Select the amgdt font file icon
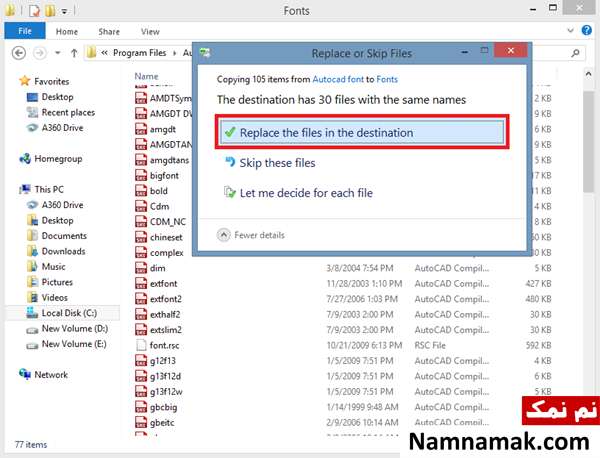The height and width of the screenshot is (458, 600). click(141, 129)
